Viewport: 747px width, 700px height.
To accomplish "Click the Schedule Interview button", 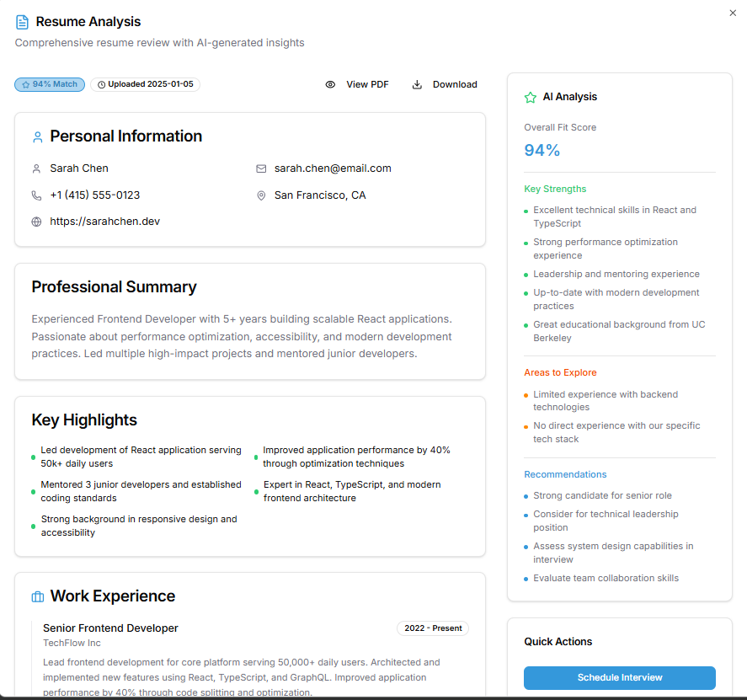I will pos(619,677).
